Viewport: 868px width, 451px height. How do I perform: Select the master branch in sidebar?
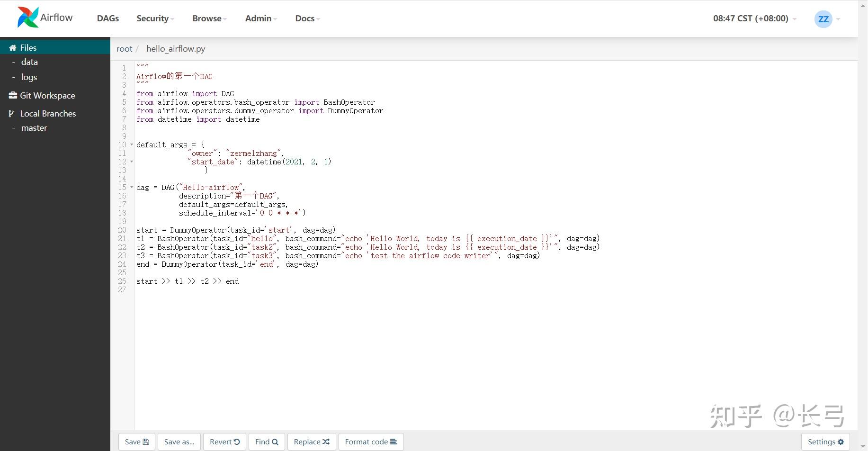tap(34, 127)
